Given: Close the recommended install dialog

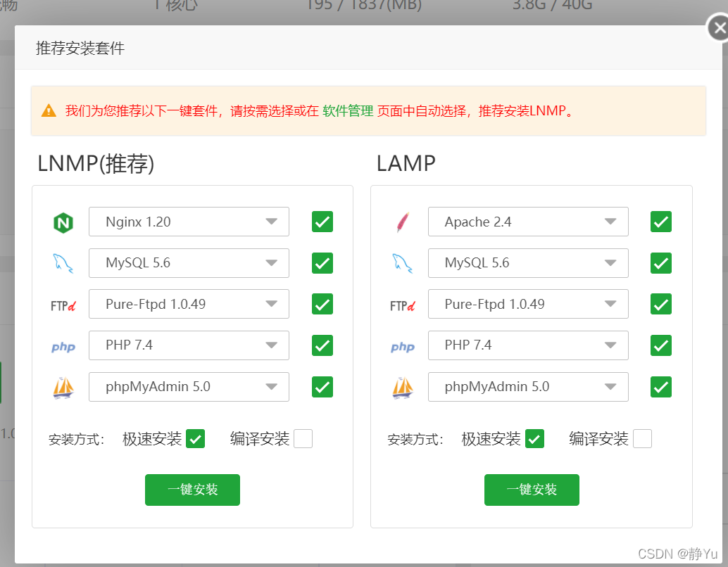Looking at the screenshot, I should (x=719, y=28).
